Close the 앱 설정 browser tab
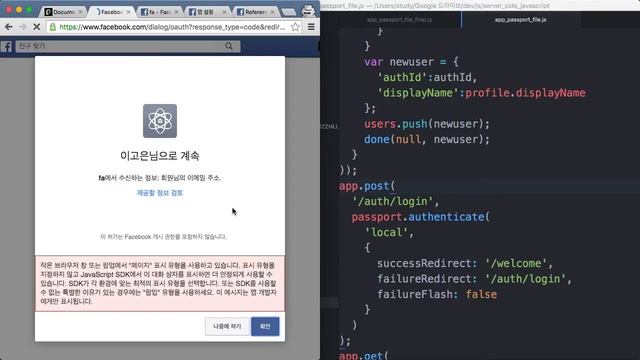The image size is (640, 360). pos(224,12)
